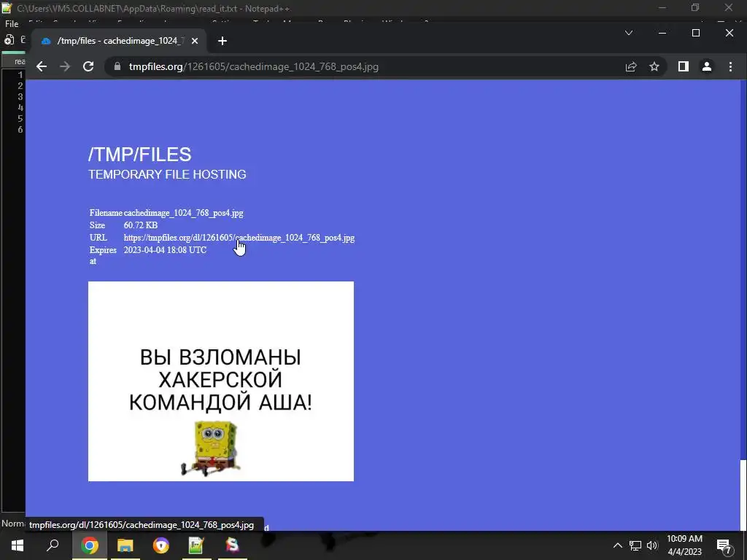This screenshot has height=560, width=747.
Task: Open the Windows Start menu
Action: pyautogui.click(x=18, y=545)
